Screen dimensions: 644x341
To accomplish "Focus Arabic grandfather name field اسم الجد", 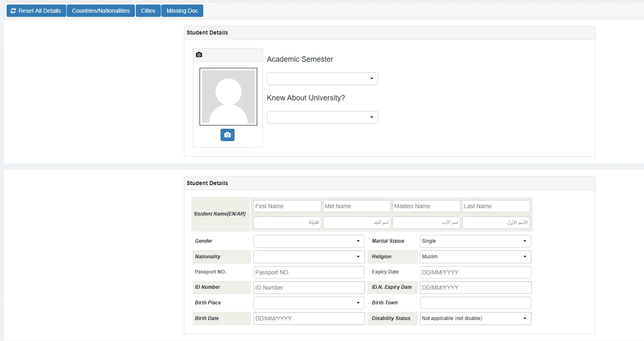I will click(357, 223).
